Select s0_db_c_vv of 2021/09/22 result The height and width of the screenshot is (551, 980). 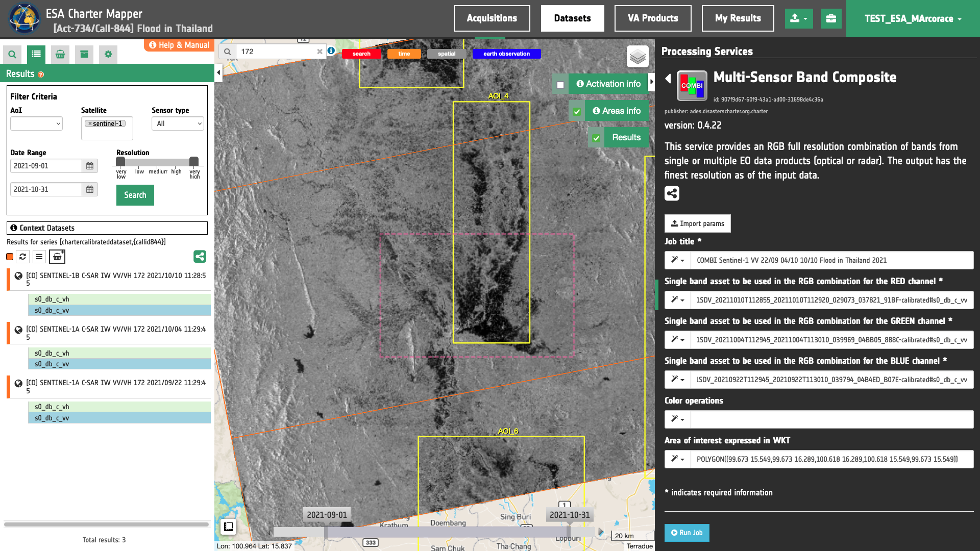[119, 418]
